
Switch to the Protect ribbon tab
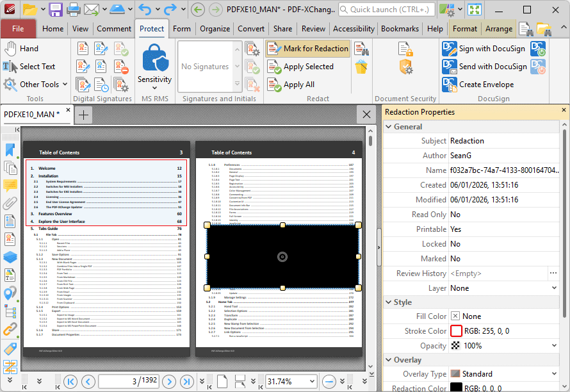[152, 28]
